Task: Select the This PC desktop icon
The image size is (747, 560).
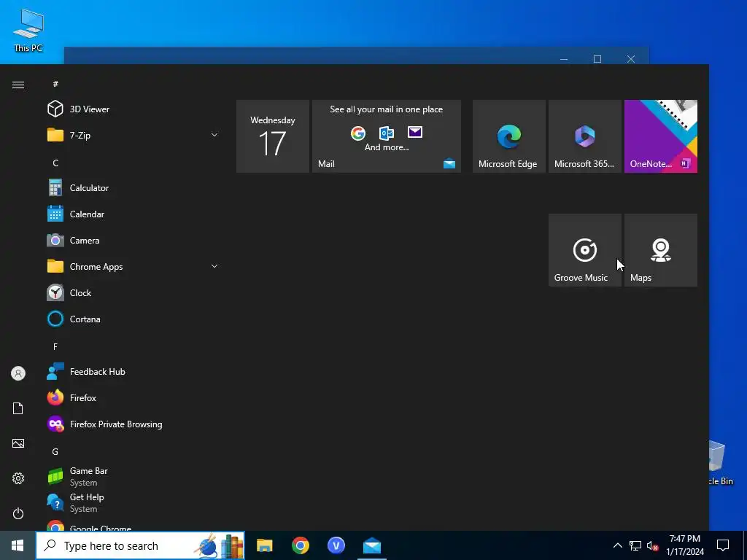Action: click(28, 31)
